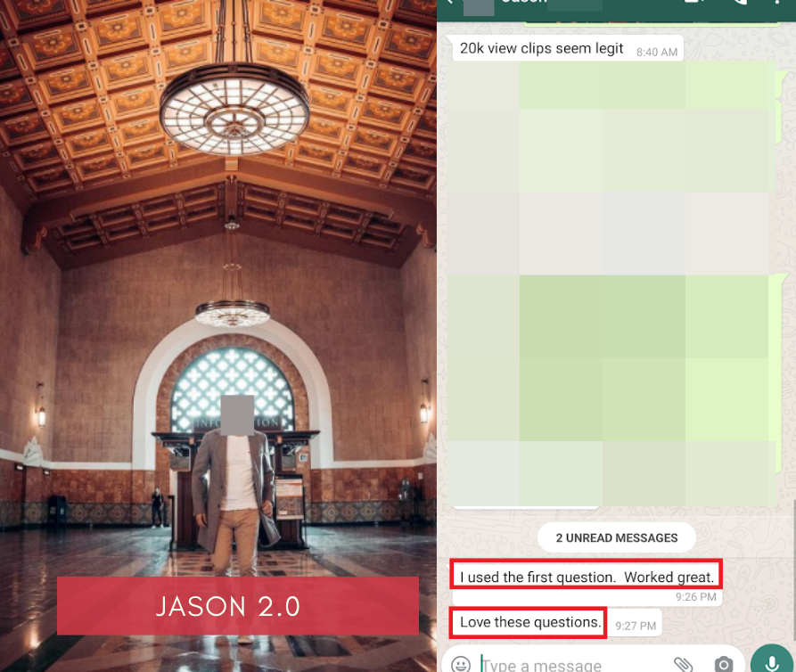Image resolution: width=796 pixels, height=672 pixels.
Task: Open the three-dot more options menu
Action: click(x=778, y=4)
